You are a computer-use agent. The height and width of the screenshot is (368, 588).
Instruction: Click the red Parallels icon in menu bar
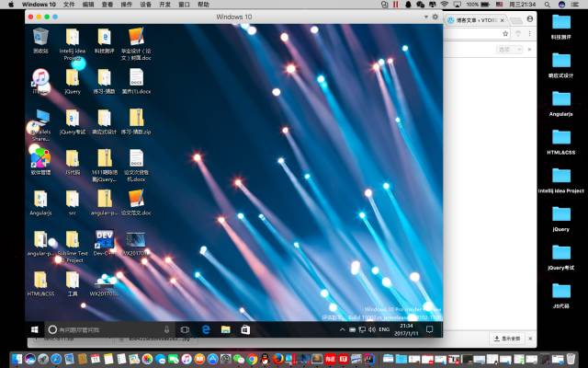[396, 5]
